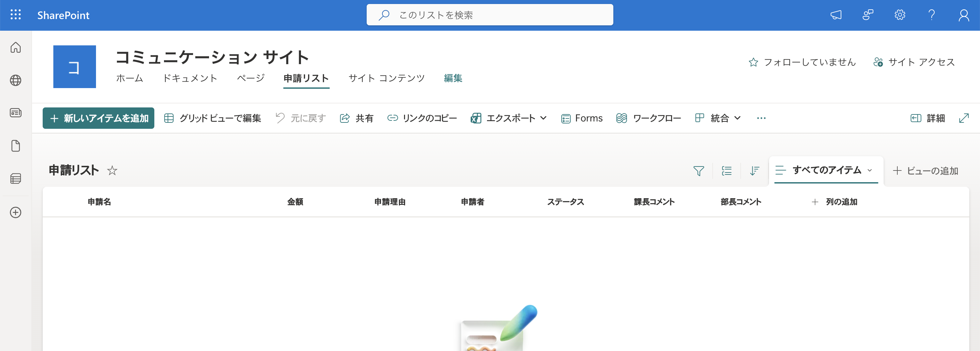This screenshot has height=351, width=980.
Task: Open the Forms command
Action: click(x=582, y=118)
